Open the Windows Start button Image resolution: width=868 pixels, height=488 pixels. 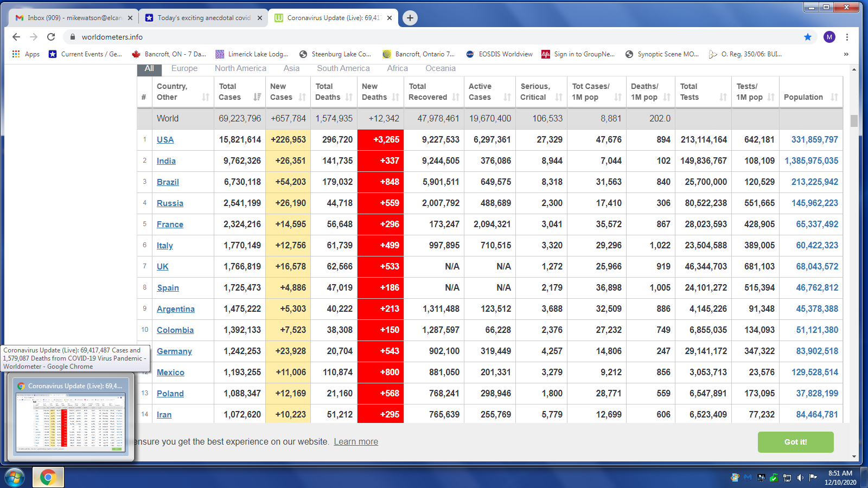point(15,478)
